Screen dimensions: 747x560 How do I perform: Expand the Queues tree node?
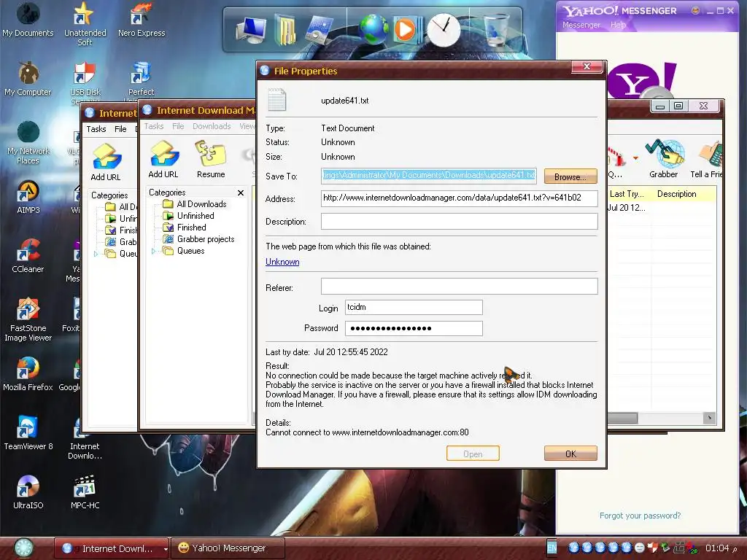[153, 251]
